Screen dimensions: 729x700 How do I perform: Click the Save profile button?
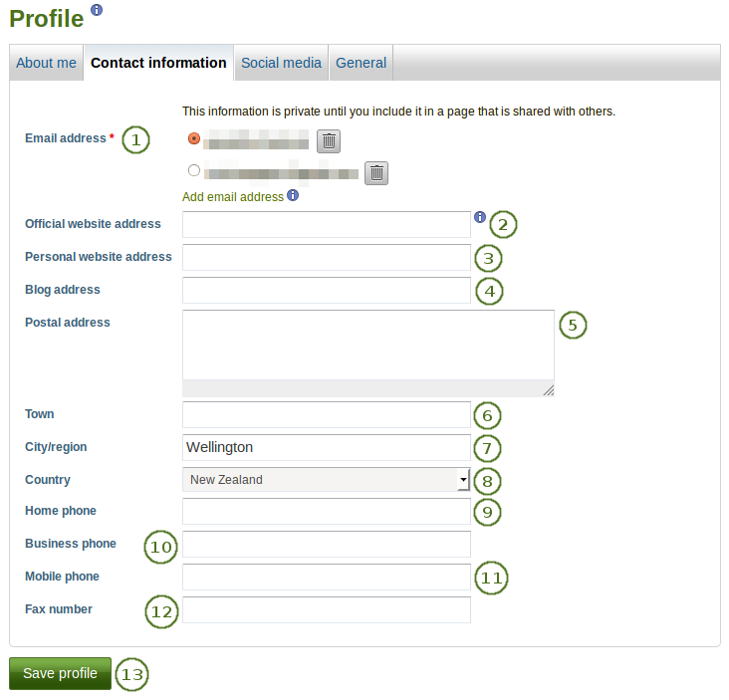coord(60,673)
